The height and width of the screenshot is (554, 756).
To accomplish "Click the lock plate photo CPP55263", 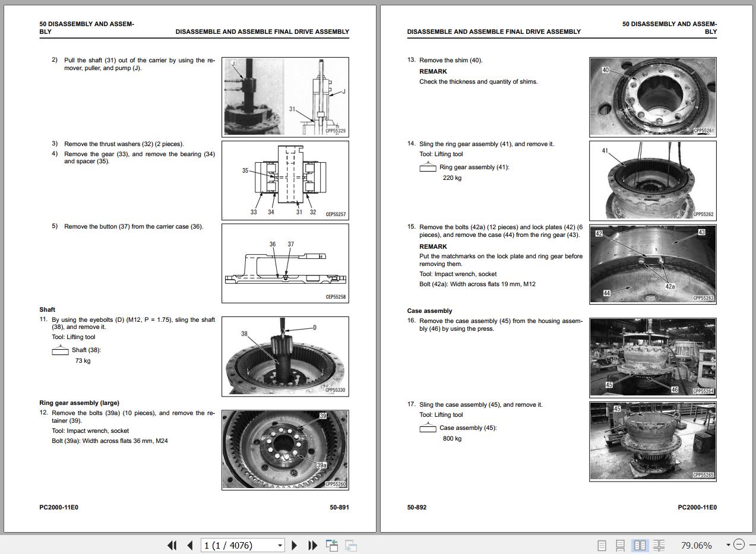I will coord(653,264).
